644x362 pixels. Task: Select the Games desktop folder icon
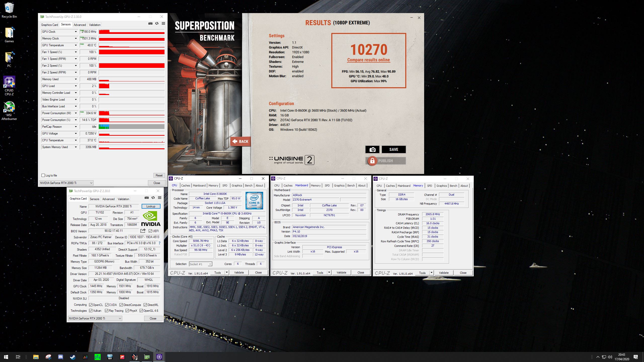click(x=9, y=35)
